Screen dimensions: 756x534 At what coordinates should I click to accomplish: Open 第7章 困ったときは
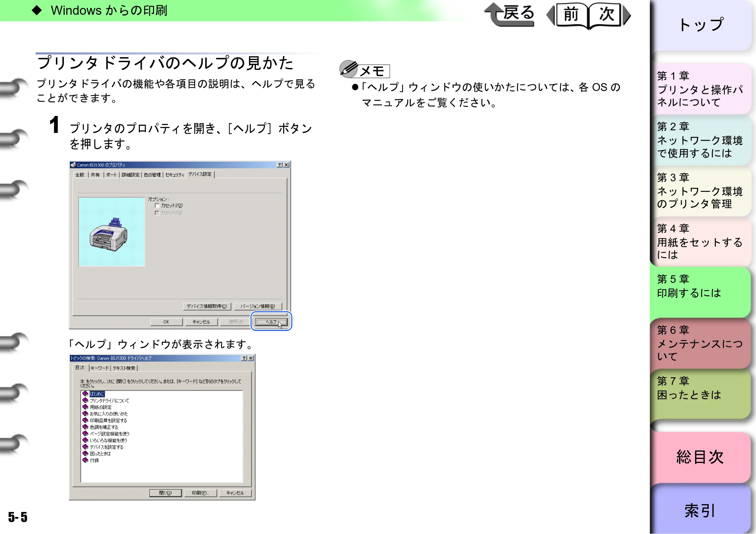pos(701,394)
